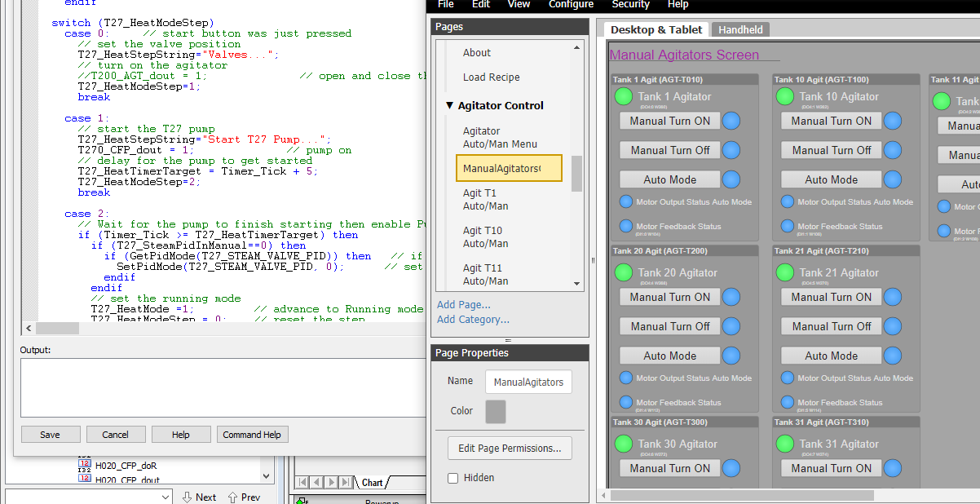The image size is (980, 504).
Task: Open the Configure menu
Action: click(x=571, y=5)
